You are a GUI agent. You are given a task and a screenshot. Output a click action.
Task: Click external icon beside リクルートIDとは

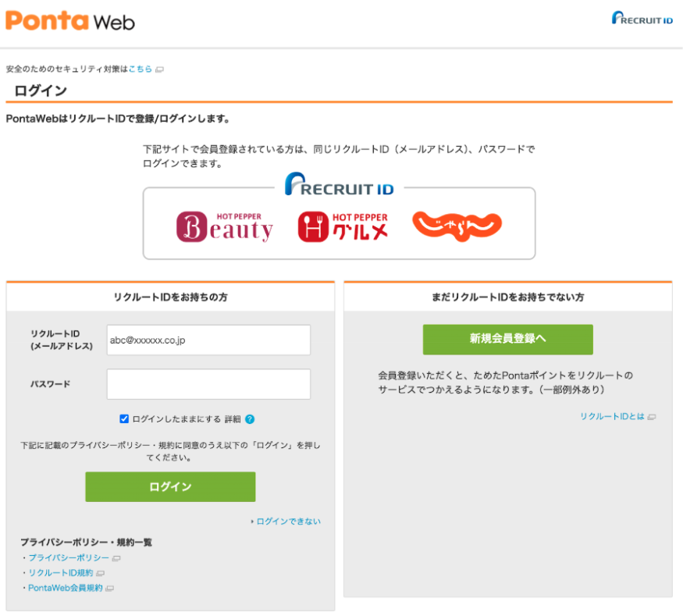click(652, 417)
